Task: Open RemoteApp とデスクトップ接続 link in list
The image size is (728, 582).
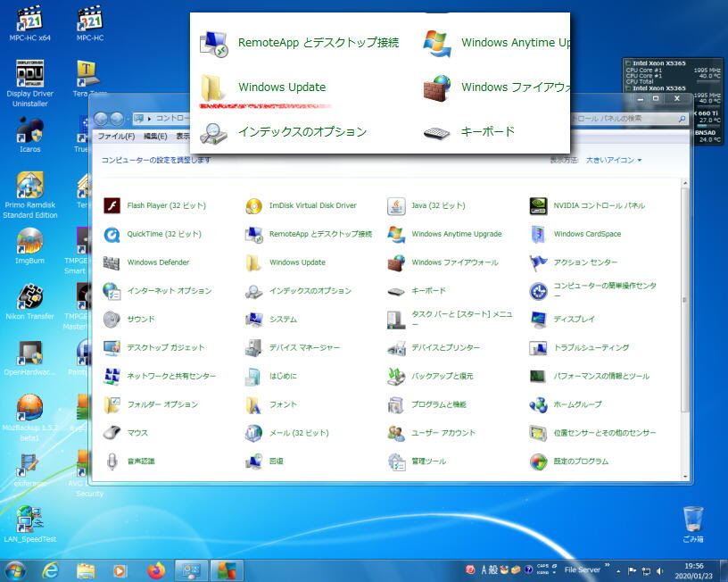Action: pos(320,234)
